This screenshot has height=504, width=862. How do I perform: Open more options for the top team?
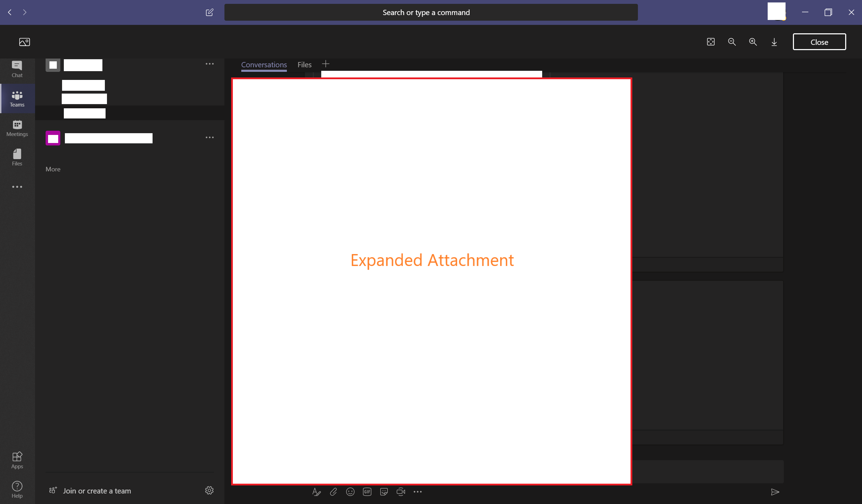click(x=210, y=63)
